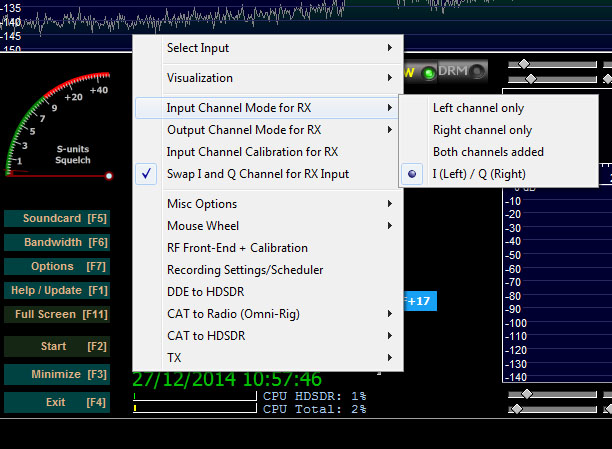This screenshot has width=612, height=449.
Task: Click the -140 dB scale label
Action: pos(516,377)
